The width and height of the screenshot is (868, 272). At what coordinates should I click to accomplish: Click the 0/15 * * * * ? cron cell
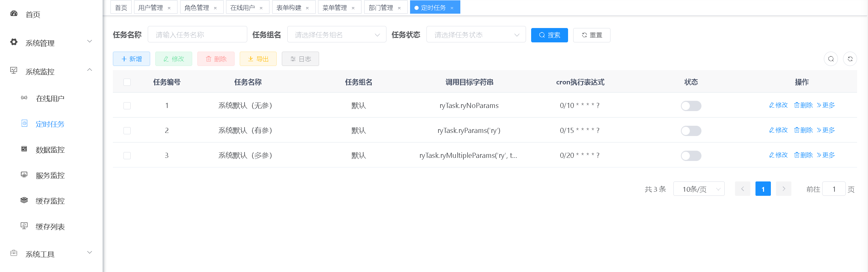(580, 131)
